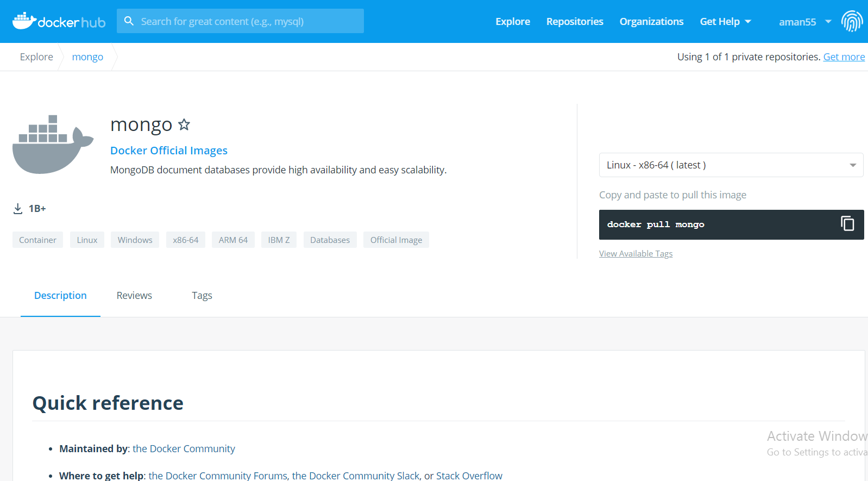Click the 'Maintained by' label
This screenshot has height=481, width=868.
pos(95,449)
